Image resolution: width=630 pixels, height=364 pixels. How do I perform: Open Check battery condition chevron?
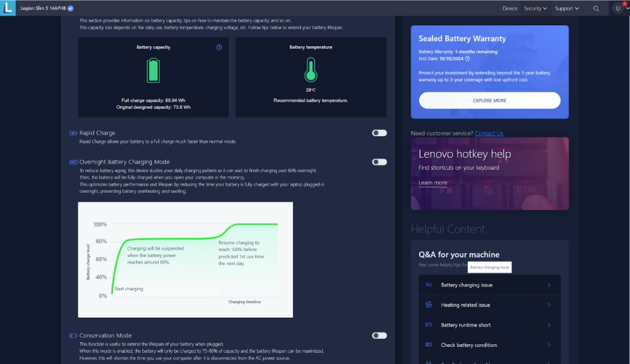[x=549, y=345]
